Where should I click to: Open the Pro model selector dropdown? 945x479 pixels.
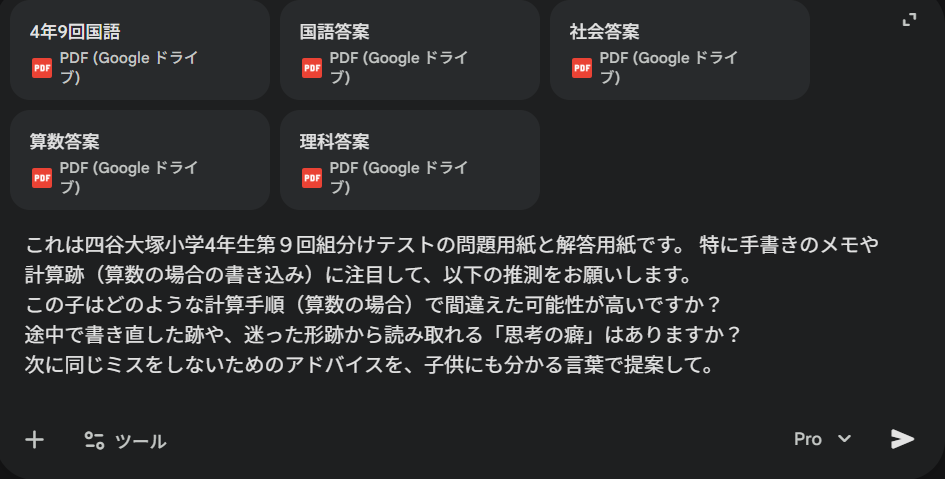pos(821,439)
